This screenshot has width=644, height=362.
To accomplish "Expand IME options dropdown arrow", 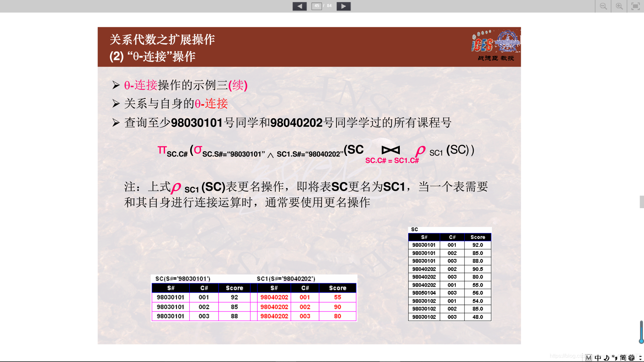I will pos(640,358).
